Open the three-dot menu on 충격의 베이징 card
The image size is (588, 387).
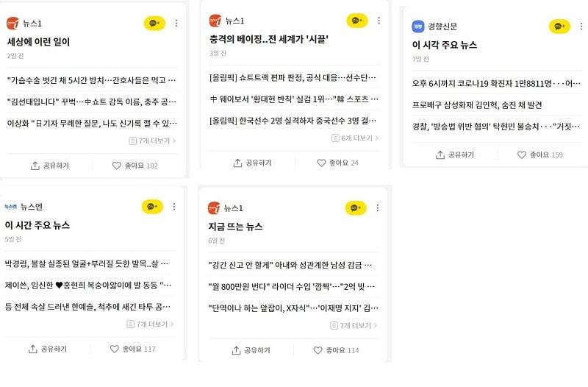[x=379, y=21]
